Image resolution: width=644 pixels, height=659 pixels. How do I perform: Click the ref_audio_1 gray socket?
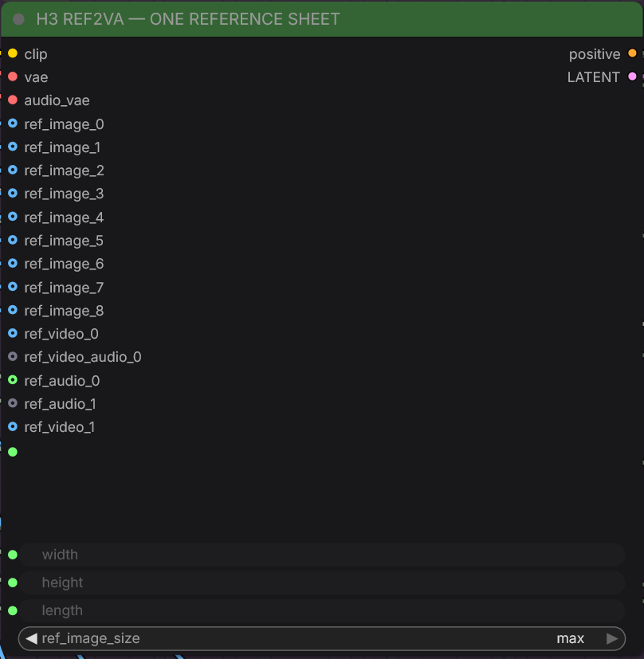[13, 403]
